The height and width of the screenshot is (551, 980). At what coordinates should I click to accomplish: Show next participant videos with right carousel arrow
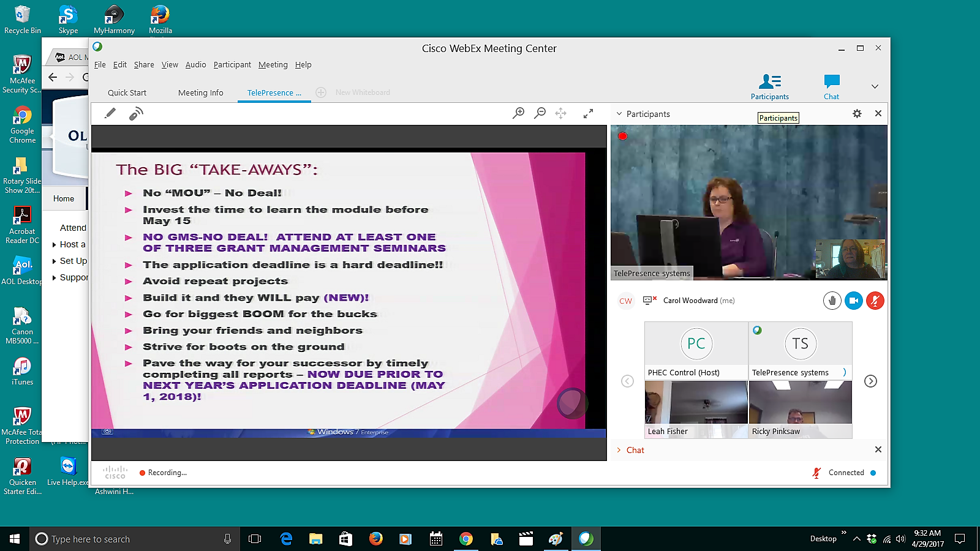pyautogui.click(x=870, y=381)
